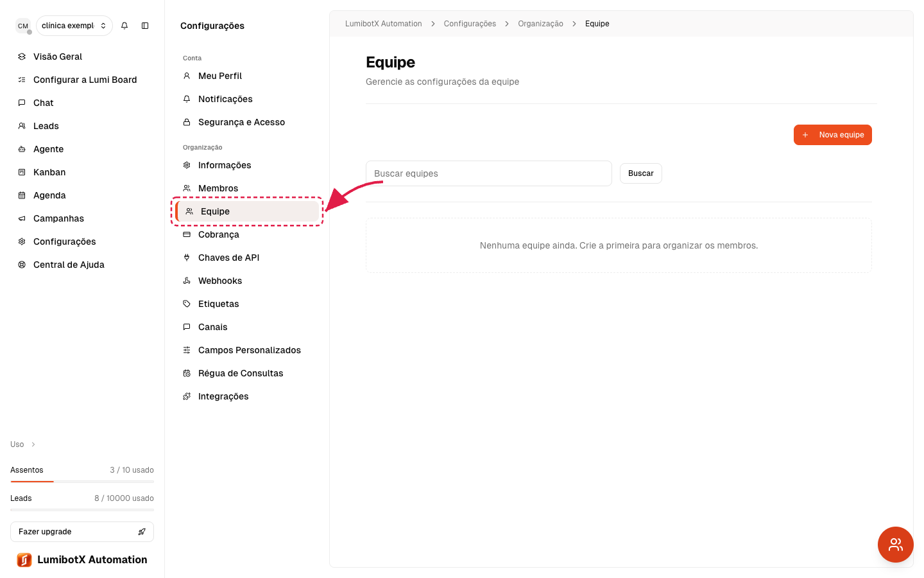924x578 pixels.
Task: Click Organização breadcrumb link
Action: pos(540,24)
